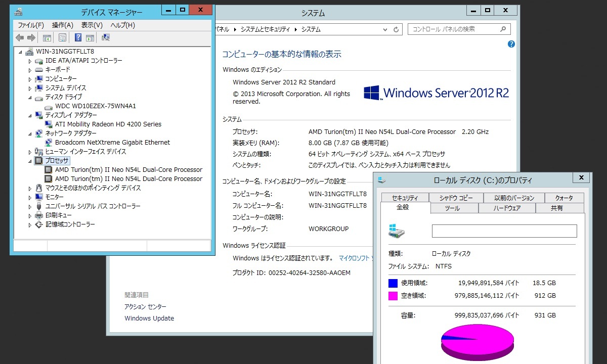Screen dimensions: 607x364
Task: Click the プロセッサ chip icon
Action: click(x=39, y=161)
